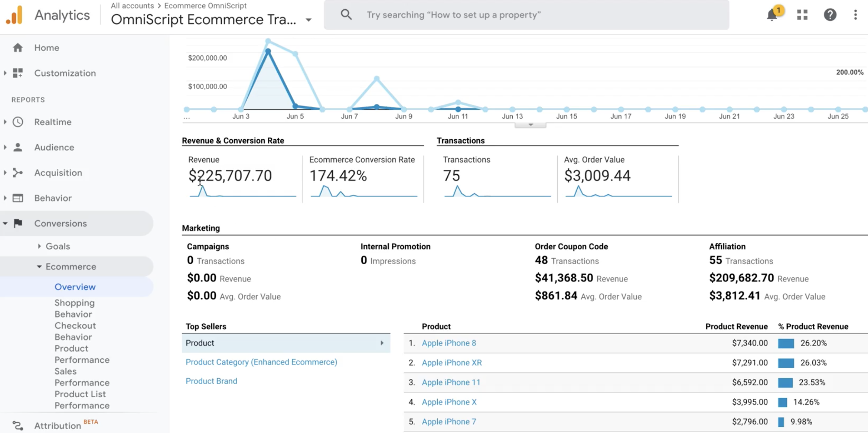
Task: Click the All accounts breadcrumb
Action: (x=132, y=6)
